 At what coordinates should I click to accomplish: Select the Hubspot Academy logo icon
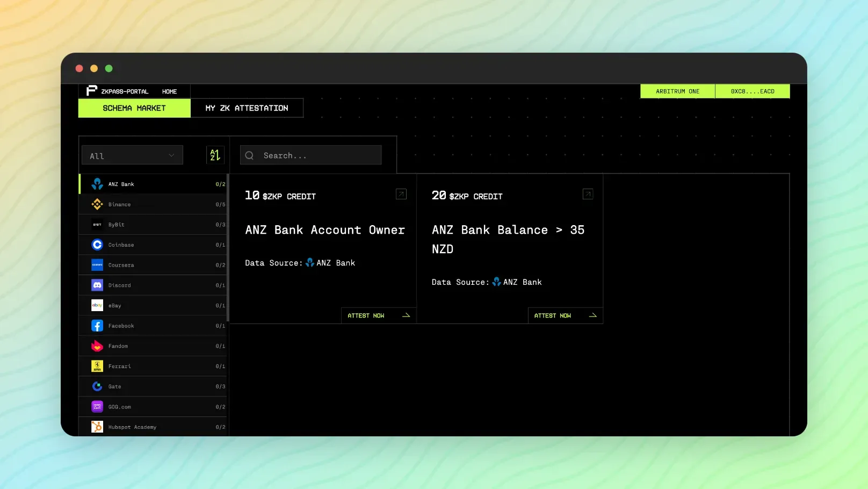(97, 427)
